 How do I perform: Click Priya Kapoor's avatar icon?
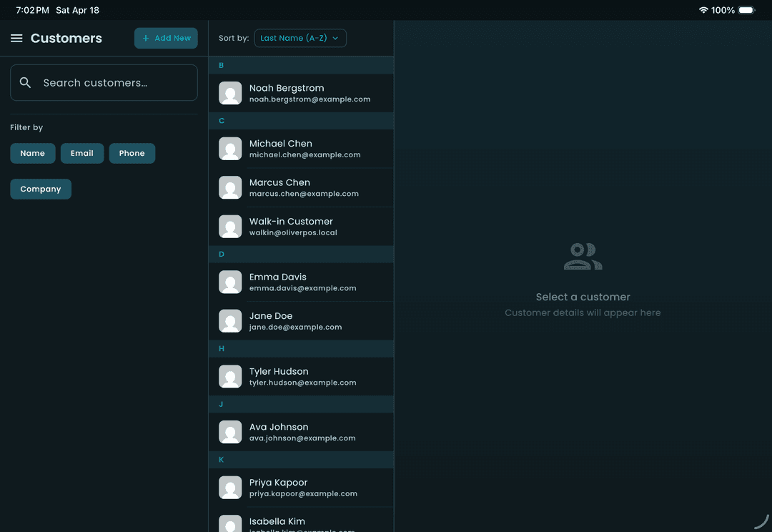(230, 488)
